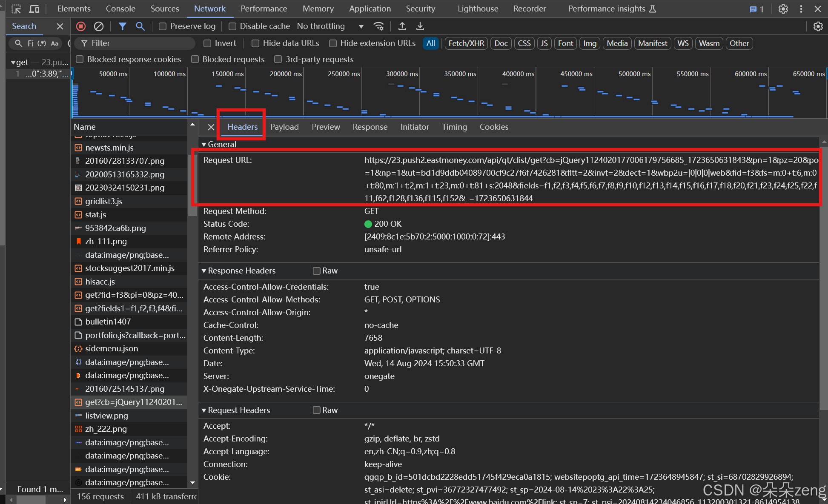Stop recording network log
This screenshot has height=504, width=828.
coord(81,26)
